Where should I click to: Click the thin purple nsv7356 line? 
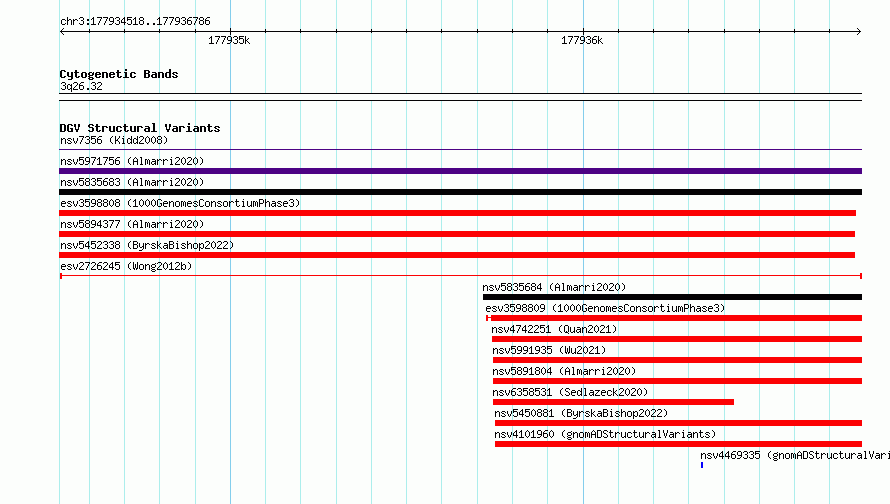click(460, 150)
